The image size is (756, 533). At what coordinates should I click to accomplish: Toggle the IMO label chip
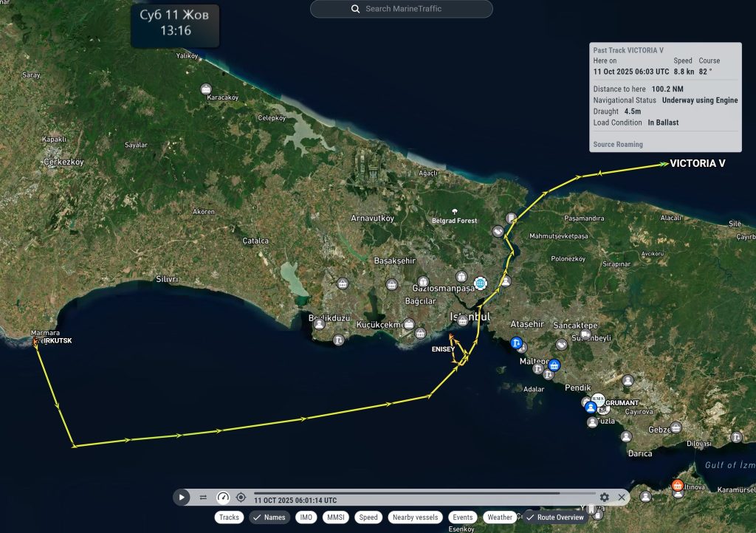point(305,517)
